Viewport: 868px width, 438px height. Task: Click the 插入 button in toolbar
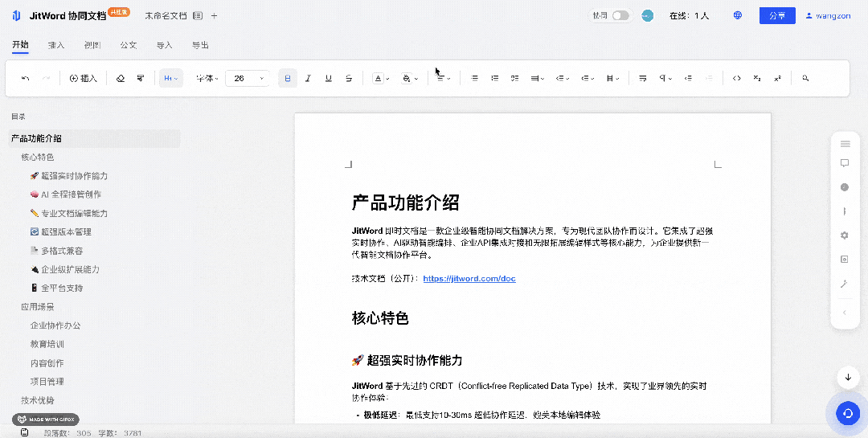[83, 79]
